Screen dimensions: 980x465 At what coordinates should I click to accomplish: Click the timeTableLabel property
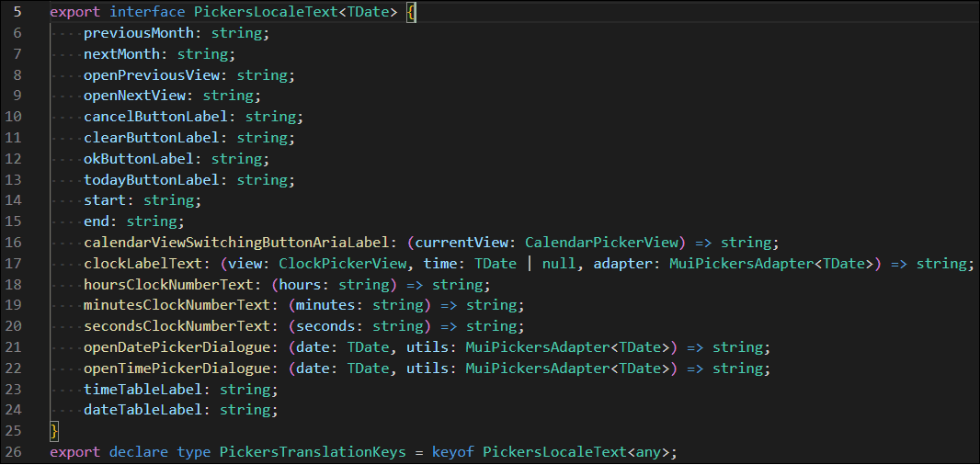click(x=143, y=390)
